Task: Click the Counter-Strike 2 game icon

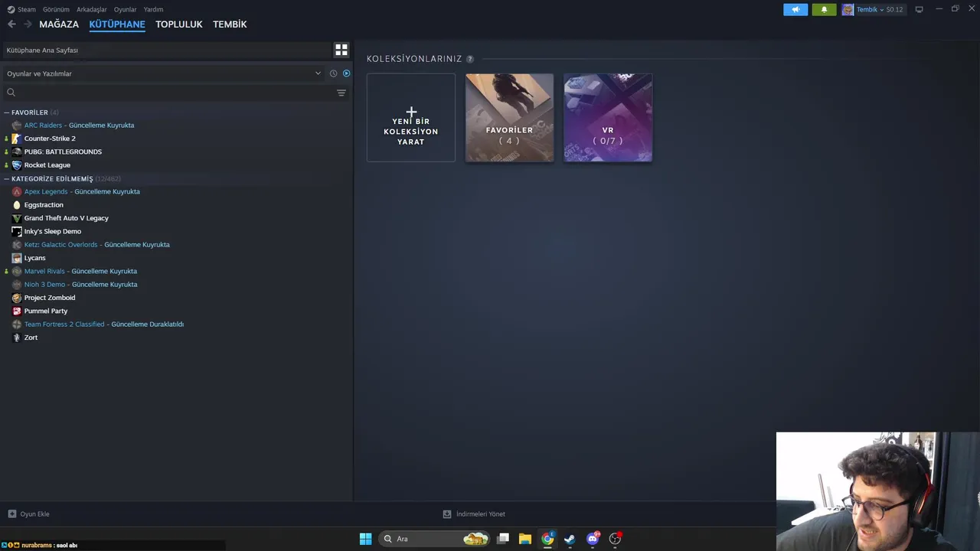Action: (x=17, y=139)
